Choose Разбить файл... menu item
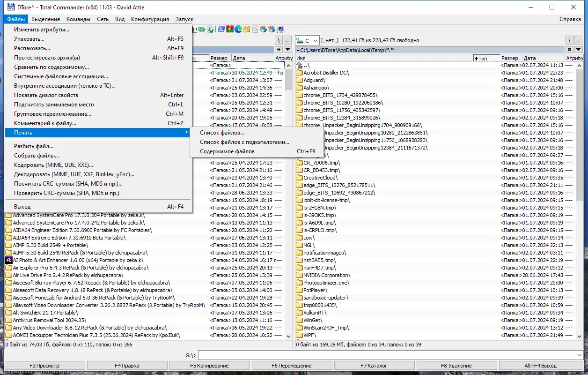This screenshot has width=588, height=375. pos(98,146)
